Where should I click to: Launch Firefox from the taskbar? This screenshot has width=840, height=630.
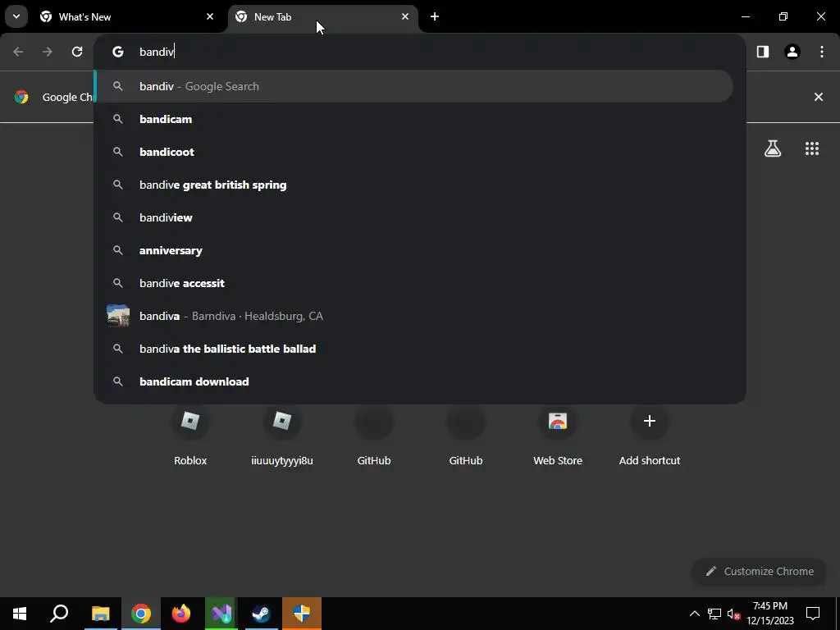pyautogui.click(x=181, y=614)
